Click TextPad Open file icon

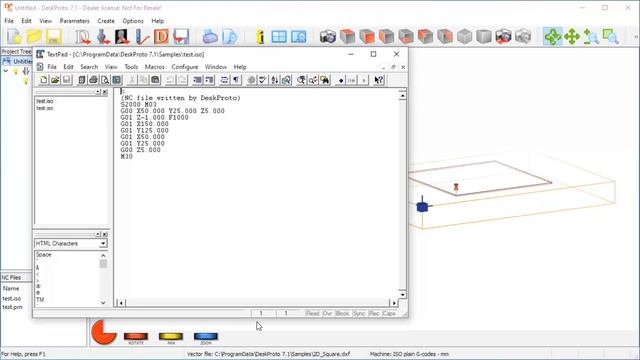click(x=55, y=80)
